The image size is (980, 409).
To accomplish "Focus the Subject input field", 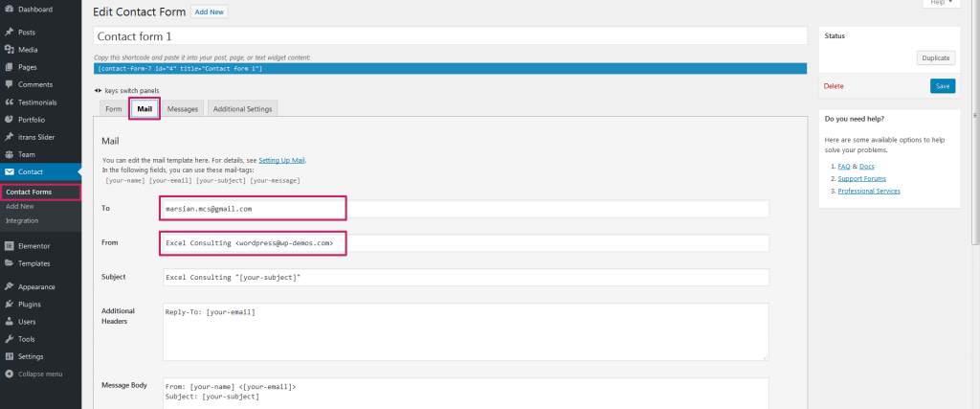I will [x=465, y=277].
